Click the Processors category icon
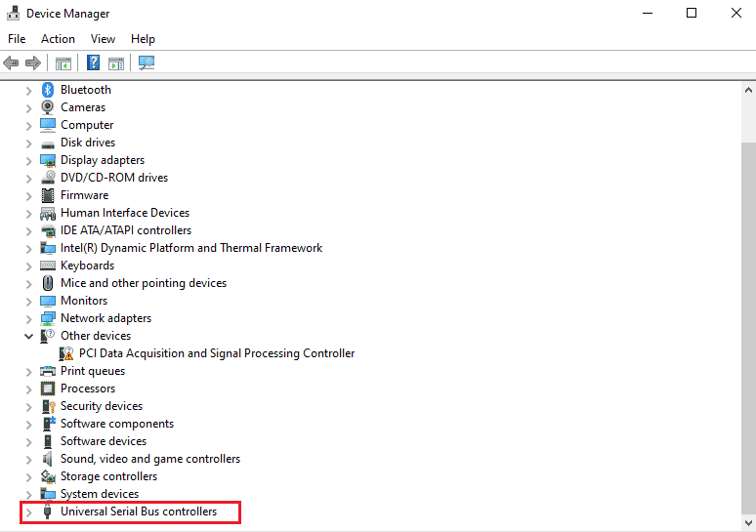Viewport: 756px width, 532px height. [x=48, y=389]
